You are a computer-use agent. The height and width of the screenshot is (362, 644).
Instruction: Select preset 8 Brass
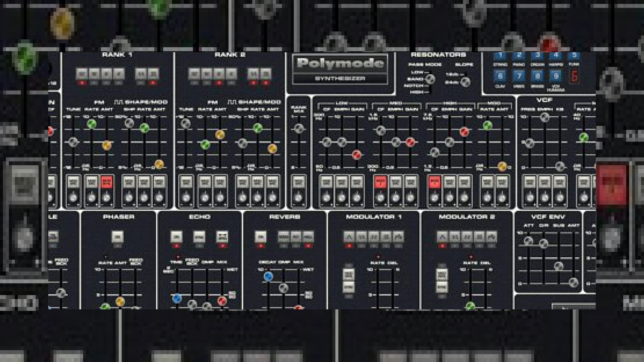click(537, 76)
